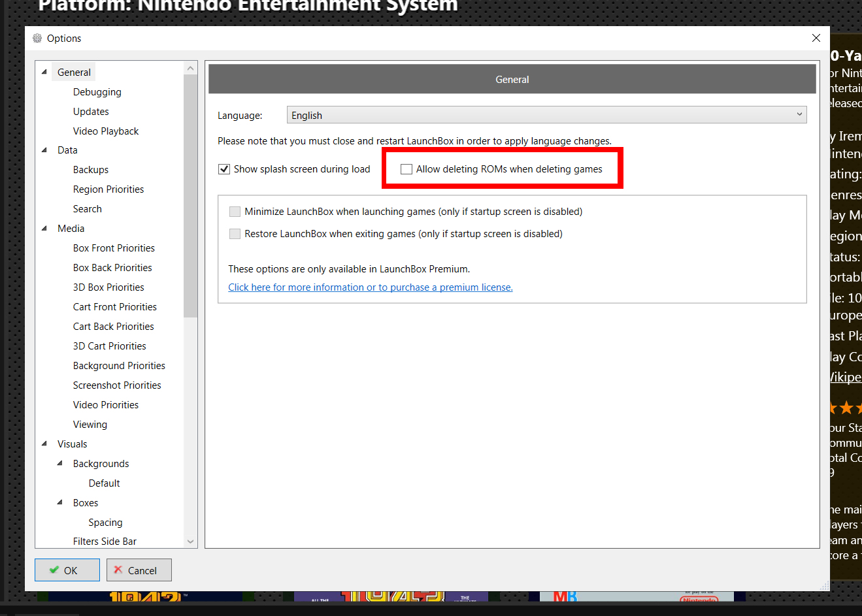Open Search options
Viewport: 862px width, 616px height.
coord(88,209)
